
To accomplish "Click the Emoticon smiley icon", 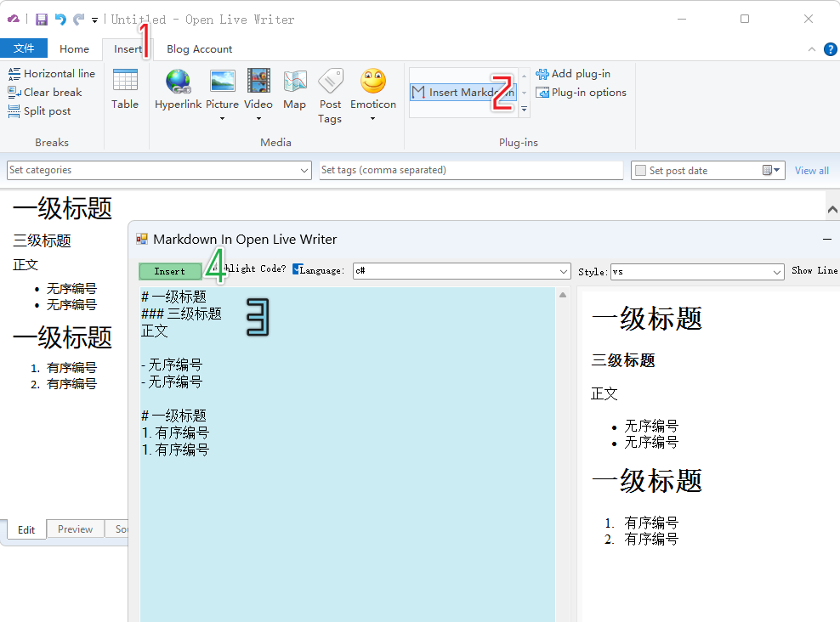I will point(373,81).
